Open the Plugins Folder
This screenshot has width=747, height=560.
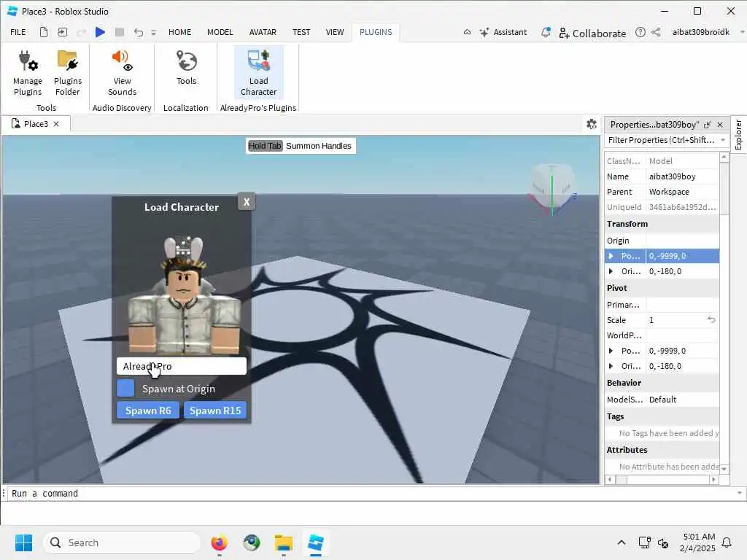click(x=68, y=73)
